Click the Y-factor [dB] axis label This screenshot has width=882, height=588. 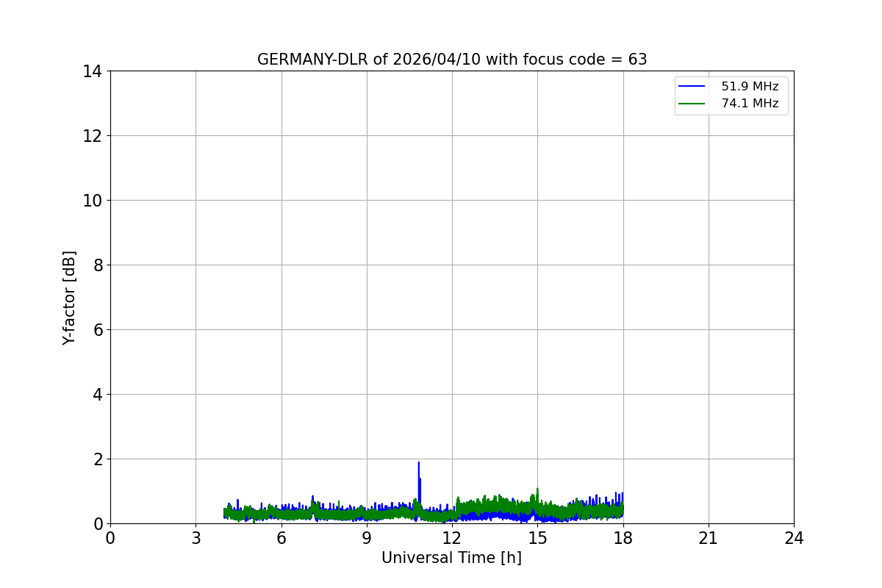click(x=69, y=298)
